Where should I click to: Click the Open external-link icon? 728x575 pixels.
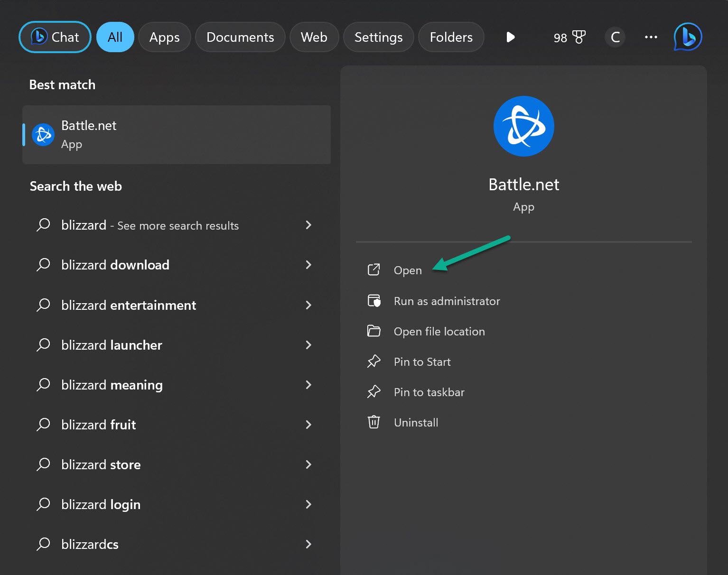click(374, 270)
